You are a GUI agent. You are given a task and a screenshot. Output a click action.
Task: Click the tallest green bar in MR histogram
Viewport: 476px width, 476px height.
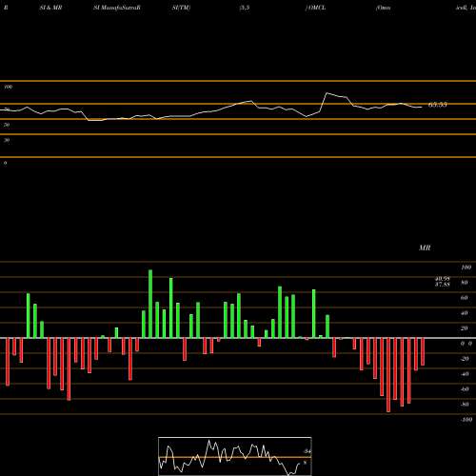point(150,304)
